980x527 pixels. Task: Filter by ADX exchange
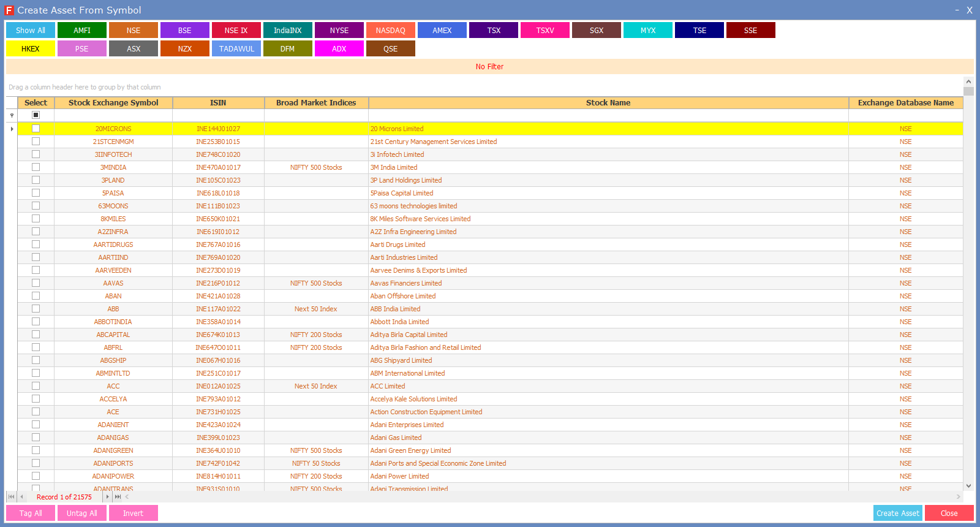339,48
